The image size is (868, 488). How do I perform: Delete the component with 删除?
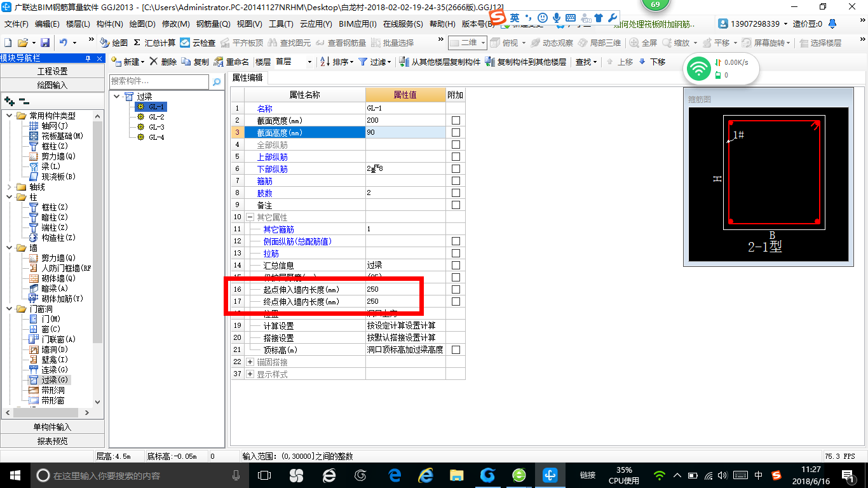click(163, 62)
